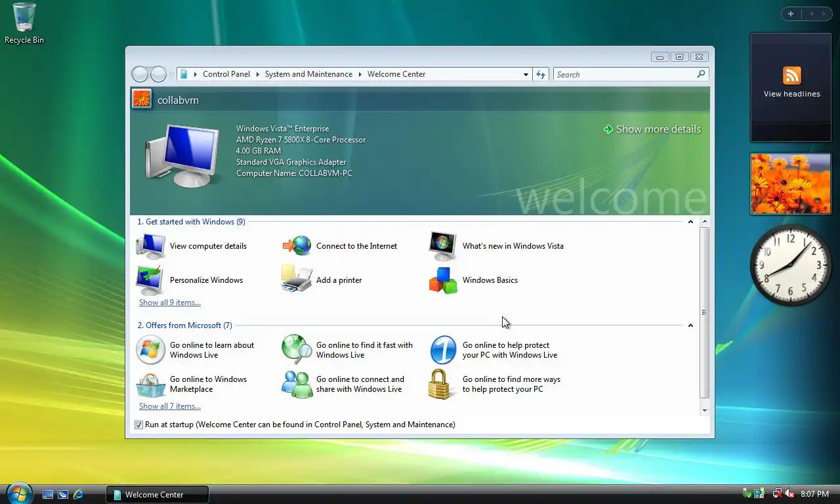Image resolution: width=840 pixels, height=504 pixels.
Task: Expand the arrow after Control Panel breadcrumb
Action: (258, 74)
